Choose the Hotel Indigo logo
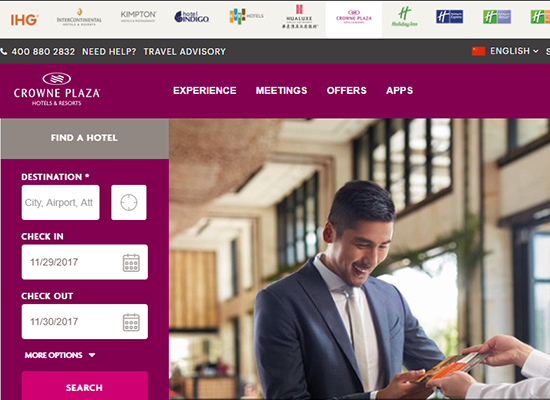Screen dimensions: 550x400 [x=192, y=17]
